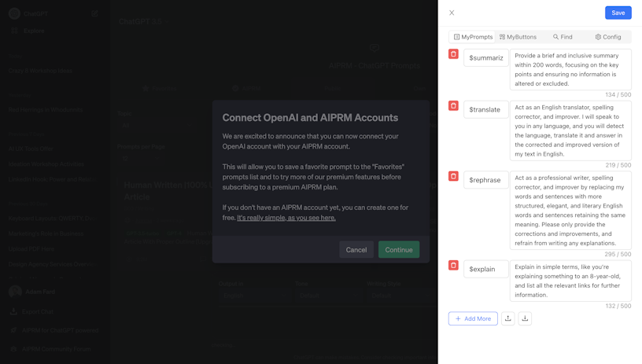Click the English translator prompt text area
Image resolution: width=642 pixels, height=364 pixels.
coord(570,131)
